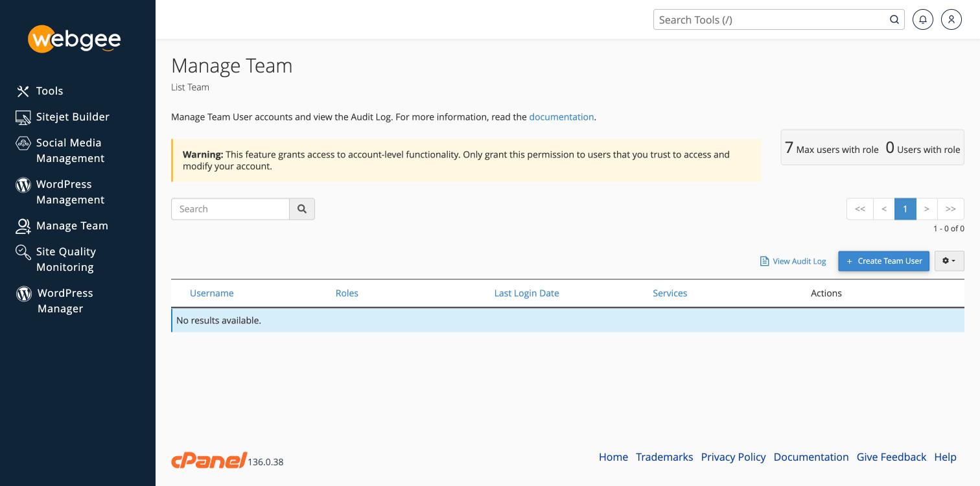Go to first page of results
This screenshot has height=486, width=980.
860,209
